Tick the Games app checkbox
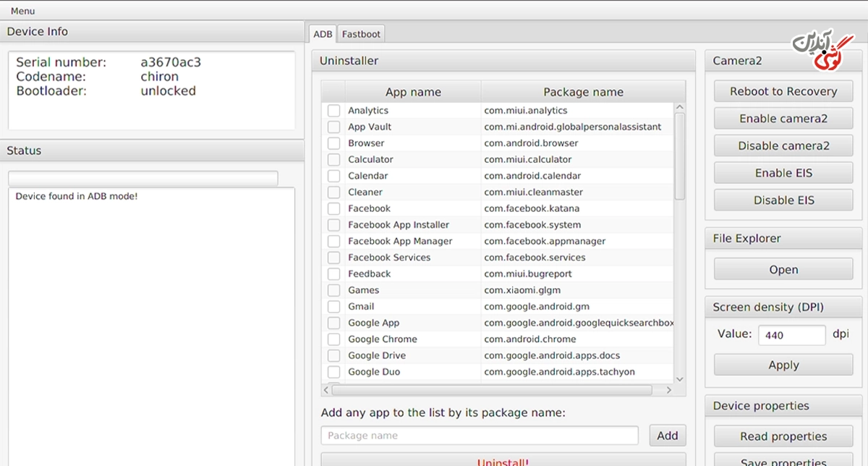Viewport: 868px width, 466px height. pos(333,290)
